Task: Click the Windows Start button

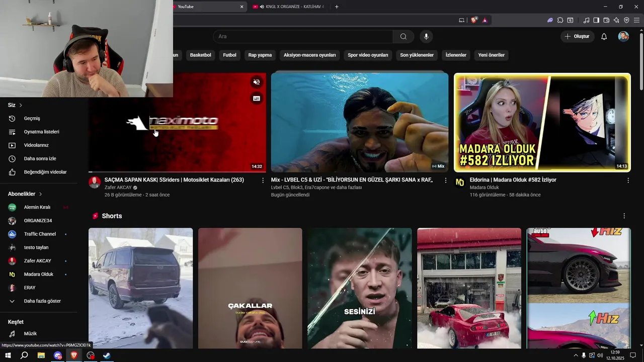Action: click(x=8, y=355)
